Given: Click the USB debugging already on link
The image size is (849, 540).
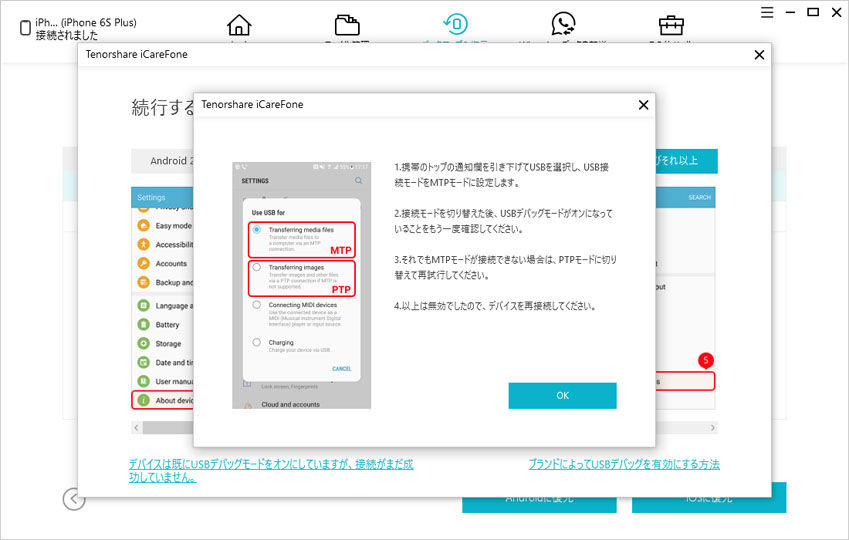Looking at the screenshot, I should [271, 470].
